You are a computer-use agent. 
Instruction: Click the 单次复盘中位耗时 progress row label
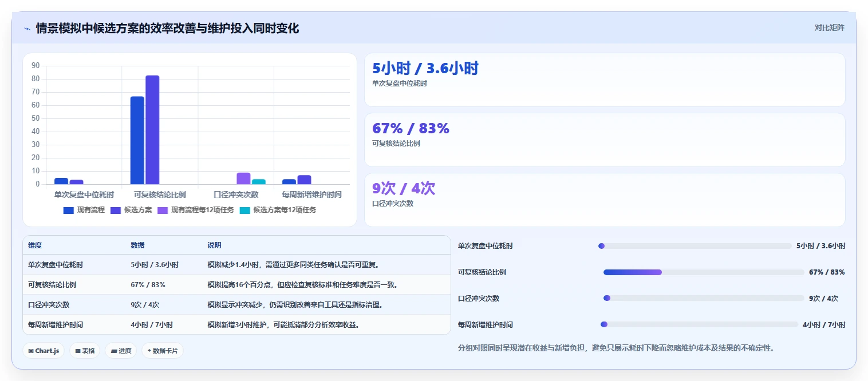486,246
